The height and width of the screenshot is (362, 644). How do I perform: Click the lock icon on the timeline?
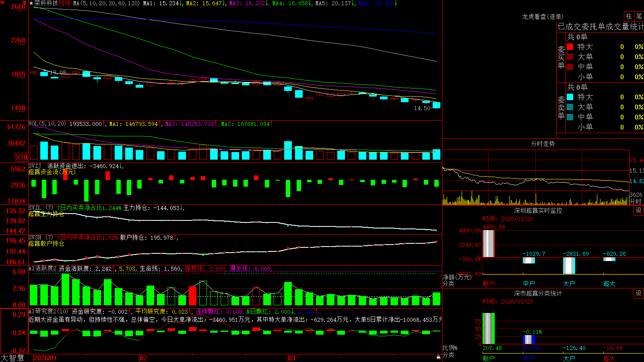(438, 357)
